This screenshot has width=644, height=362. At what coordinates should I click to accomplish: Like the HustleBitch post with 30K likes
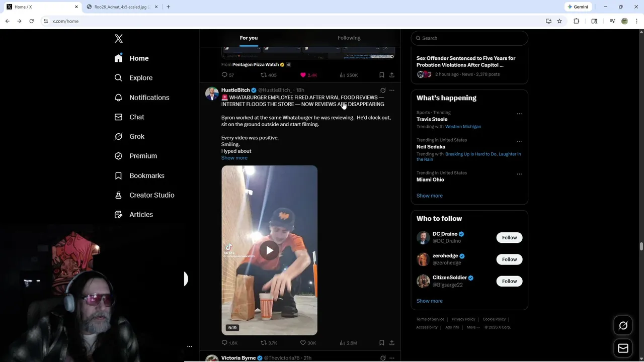click(308, 343)
